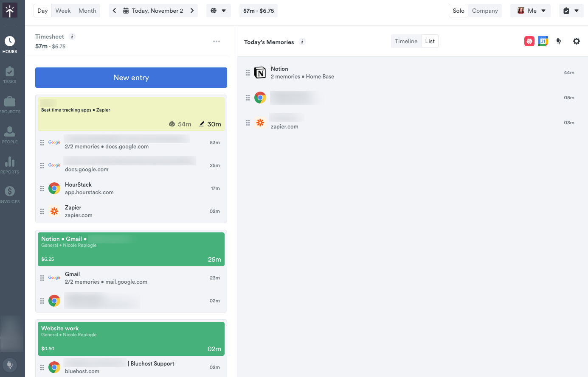The height and width of the screenshot is (377, 588).
Task: Click the 2/2 memories docs.google.com text
Action: (107, 147)
